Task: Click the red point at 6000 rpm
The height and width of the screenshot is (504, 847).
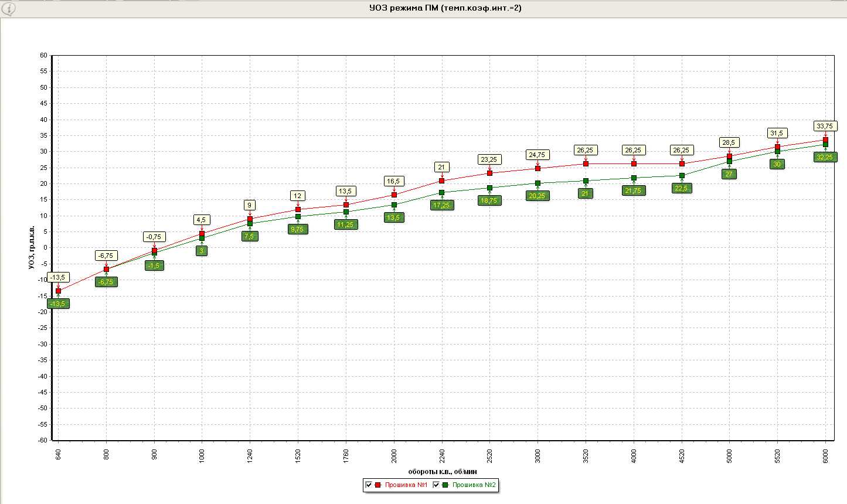Action: 825,139
